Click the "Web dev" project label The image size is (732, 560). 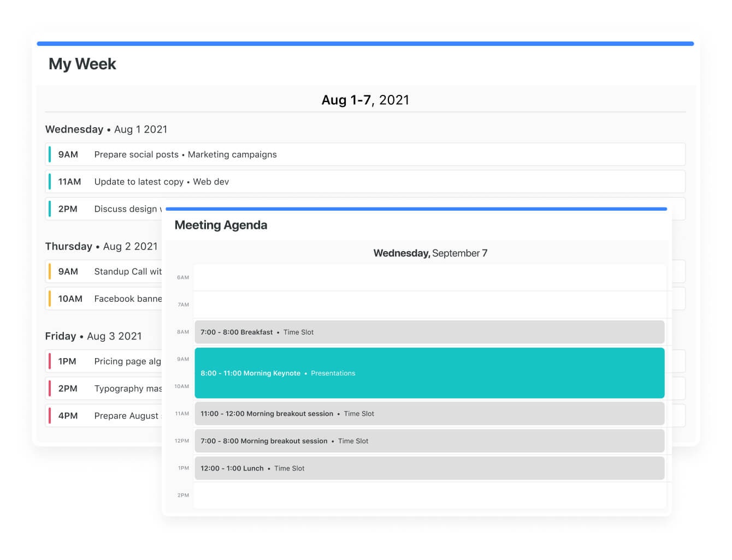tap(211, 182)
